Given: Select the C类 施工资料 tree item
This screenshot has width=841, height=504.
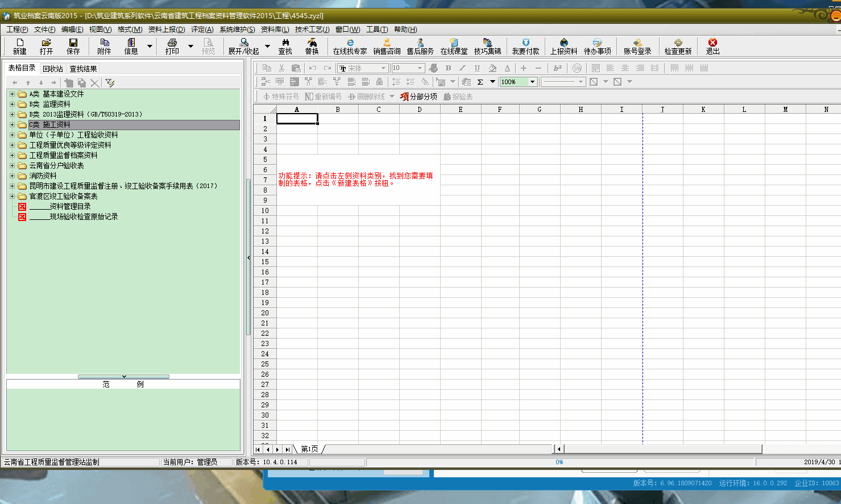Looking at the screenshot, I should click(x=56, y=124).
